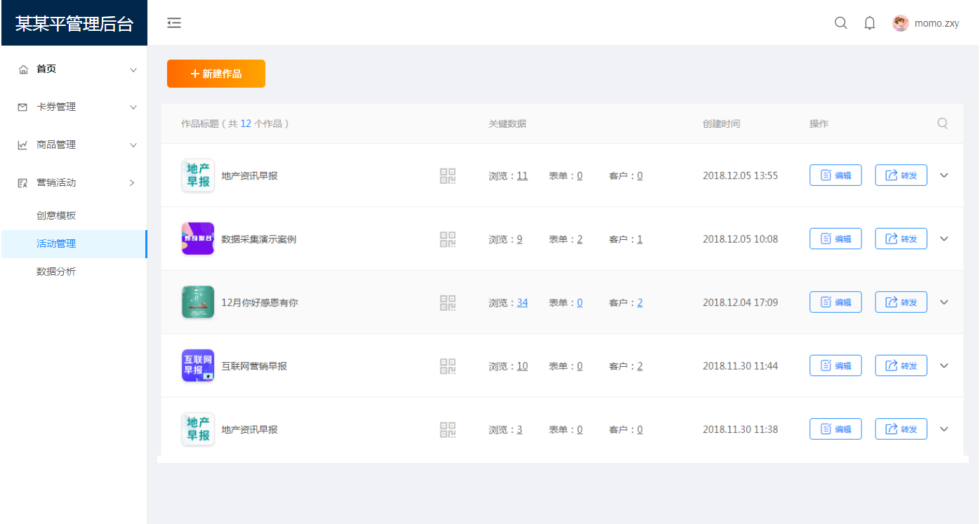The width and height of the screenshot is (980, 524).
Task: Click the icon beside 营销活动
Action: tap(23, 183)
